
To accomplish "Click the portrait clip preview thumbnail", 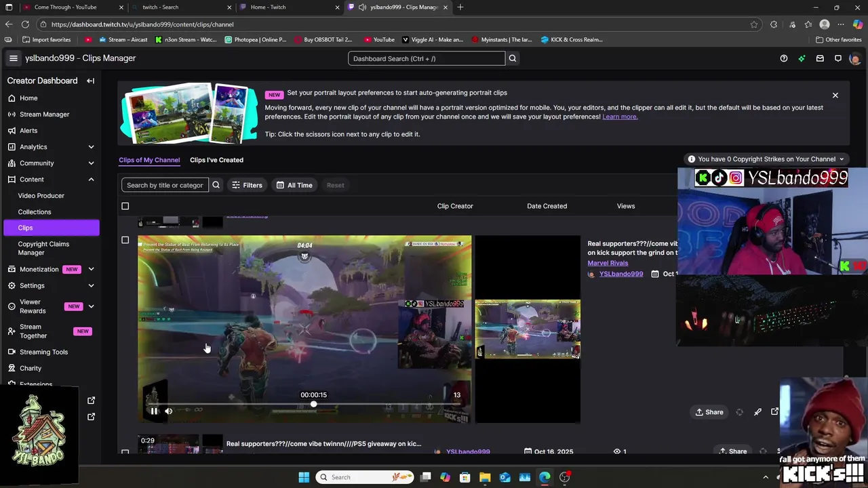I will [528, 329].
